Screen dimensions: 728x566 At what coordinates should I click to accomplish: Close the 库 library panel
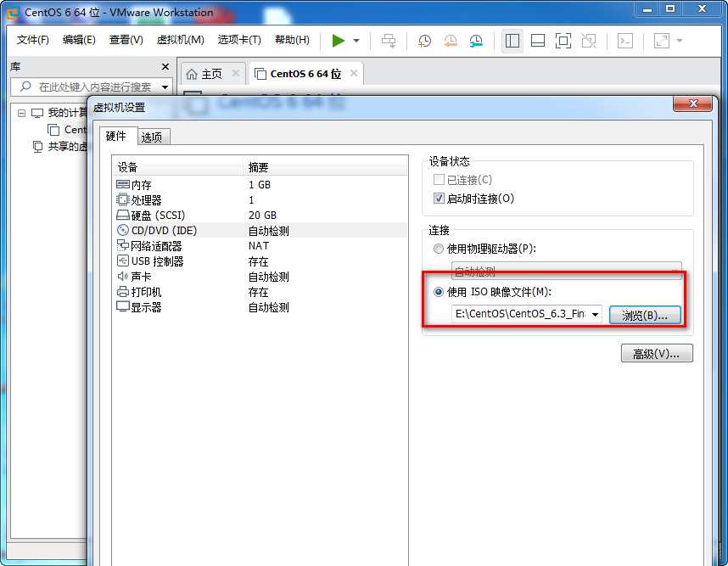click(x=165, y=67)
